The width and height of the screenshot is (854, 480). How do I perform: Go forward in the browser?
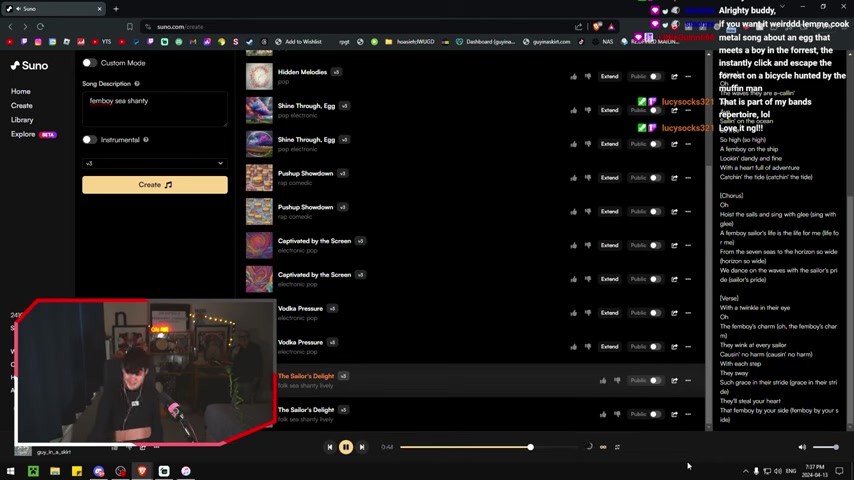click(x=25, y=26)
